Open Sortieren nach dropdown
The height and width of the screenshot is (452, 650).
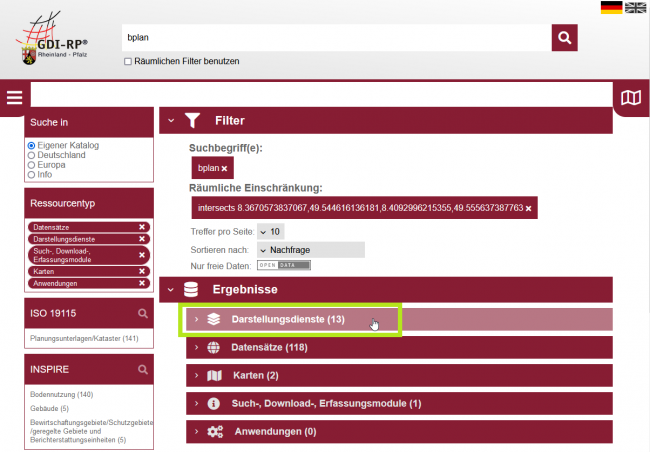click(x=311, y=250)
